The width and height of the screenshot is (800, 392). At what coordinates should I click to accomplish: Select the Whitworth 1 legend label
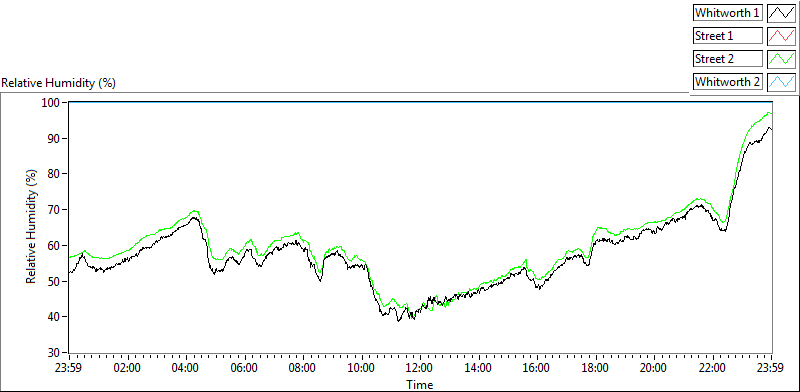pos(728,13)
